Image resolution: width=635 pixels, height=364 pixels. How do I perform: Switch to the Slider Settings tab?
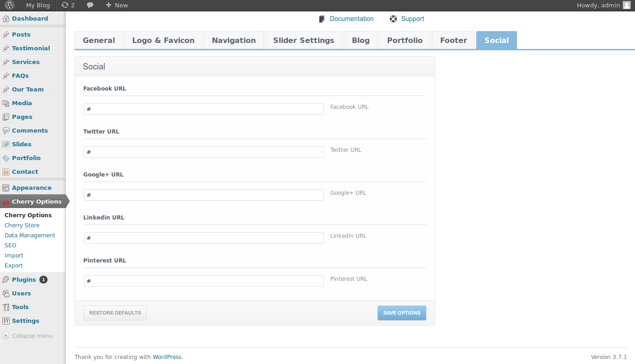[x=303, y=40]
